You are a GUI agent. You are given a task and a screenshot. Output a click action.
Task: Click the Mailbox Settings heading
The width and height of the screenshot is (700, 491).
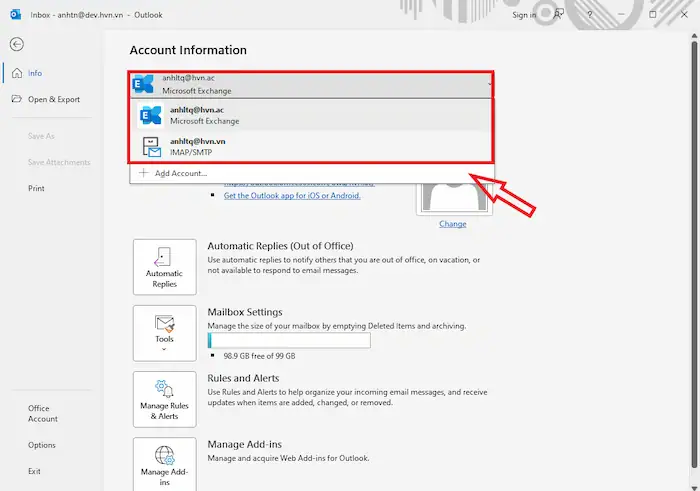(245, 312)
